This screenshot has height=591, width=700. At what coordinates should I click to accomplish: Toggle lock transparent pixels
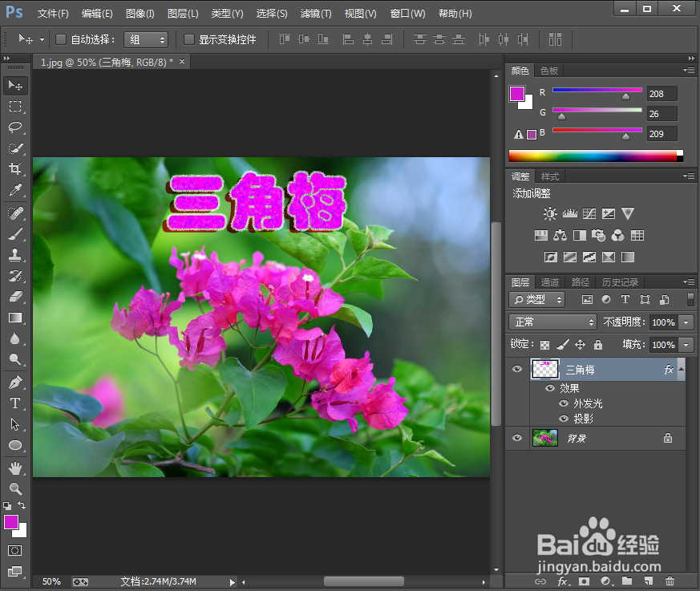tap(544, 345)
